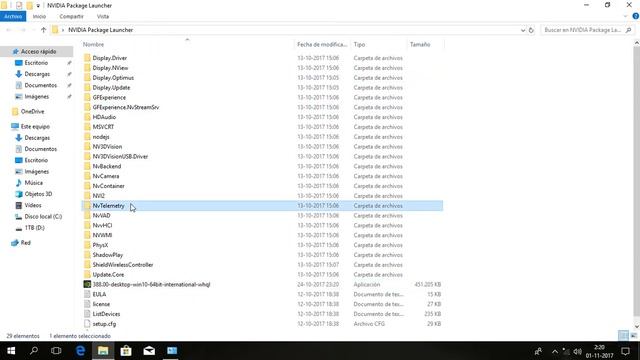Select OneDrive in navigation pane
The height and width of the screenshot is (360, 640).
32,111
